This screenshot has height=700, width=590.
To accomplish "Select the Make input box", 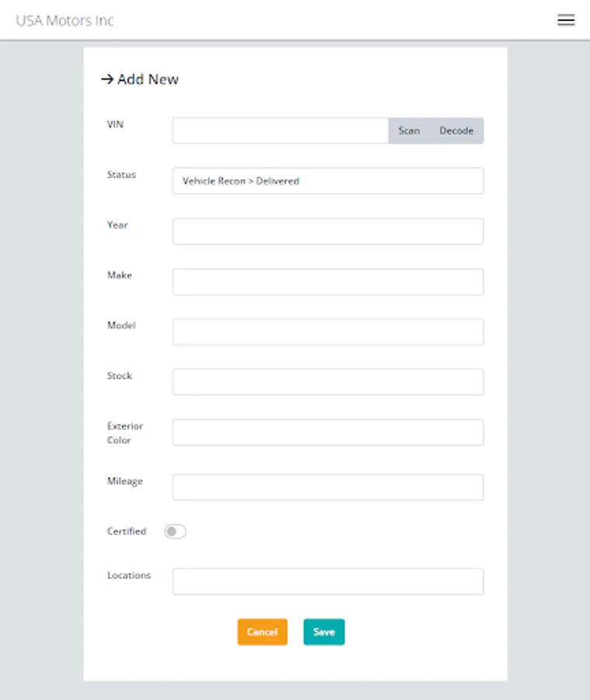I will 327,282.
